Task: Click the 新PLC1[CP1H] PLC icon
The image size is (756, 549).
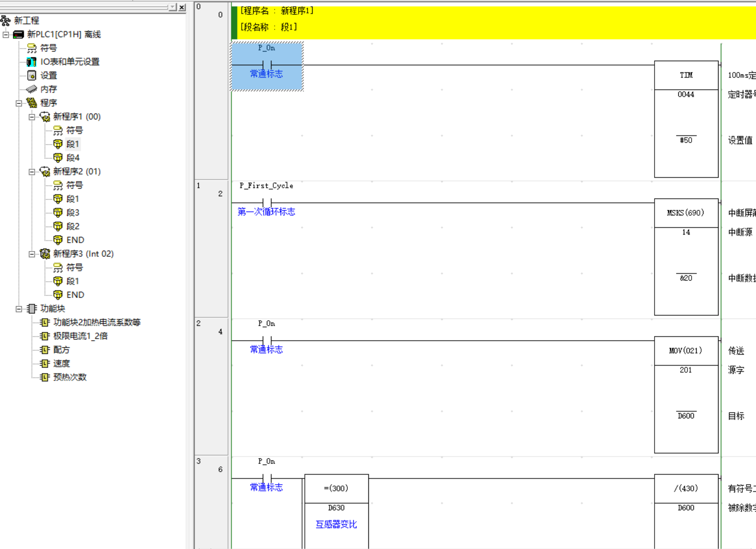Action: [x=18, y=34]
